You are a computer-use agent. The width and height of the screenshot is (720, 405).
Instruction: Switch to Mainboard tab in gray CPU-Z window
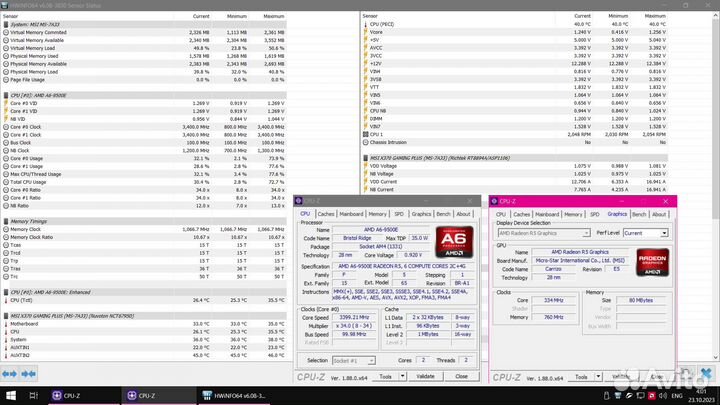(x=351, y=214)
